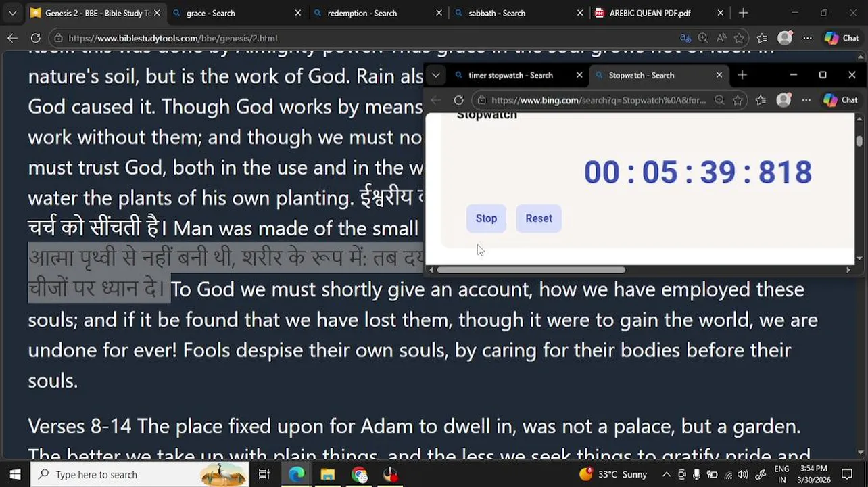
Task: Open Google Chrome from the taskbar
Action: pos(360,474)
